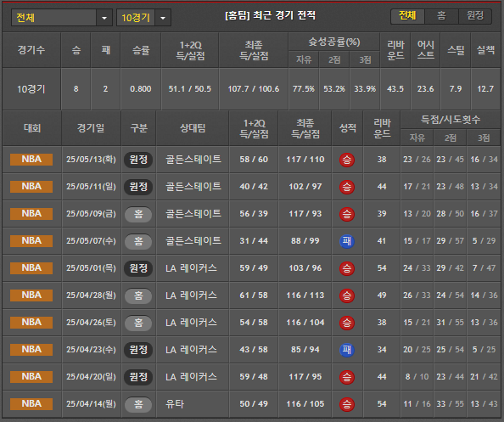Click the 원정 badge on 25/05/01 row

[138, 268]
